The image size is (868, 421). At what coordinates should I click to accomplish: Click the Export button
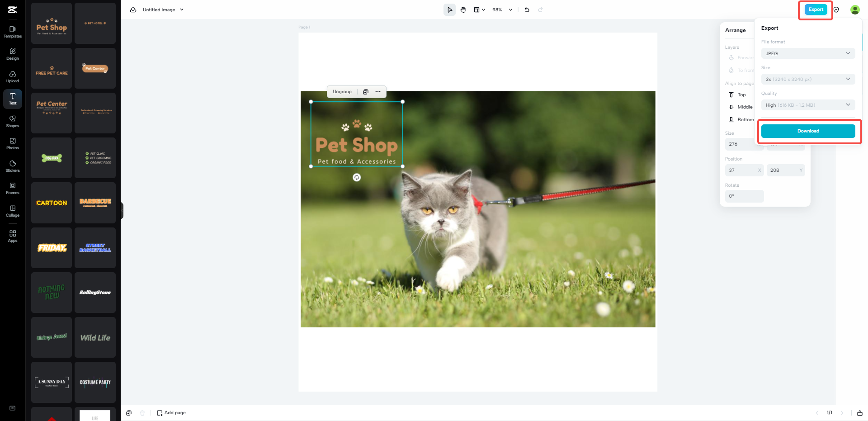point(816,9)
